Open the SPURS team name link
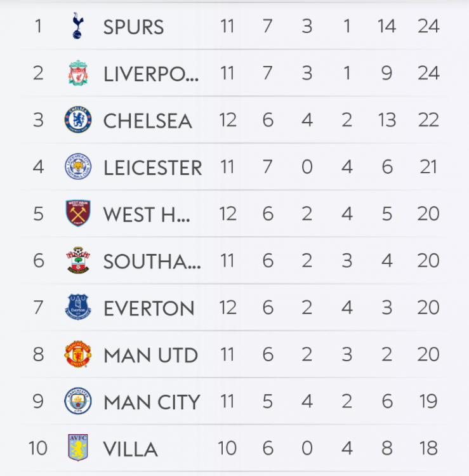The image size is (469, 476). pyautogui.click(x=133, y=27)
